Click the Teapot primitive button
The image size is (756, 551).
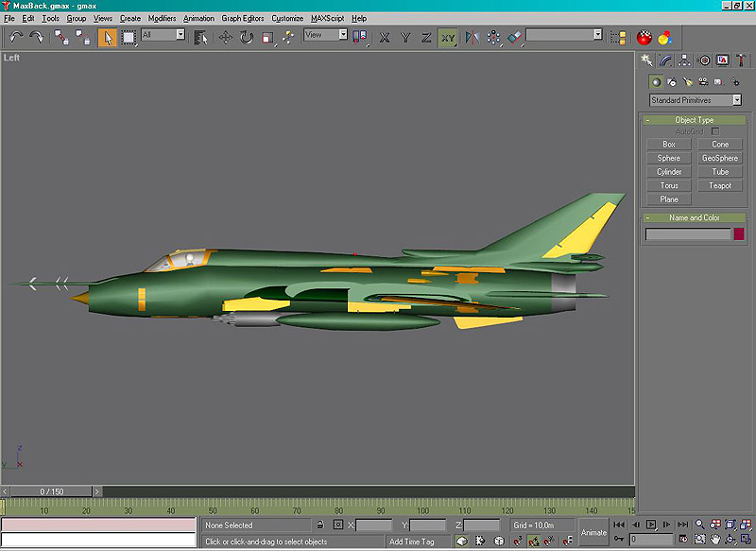point(720,186)
